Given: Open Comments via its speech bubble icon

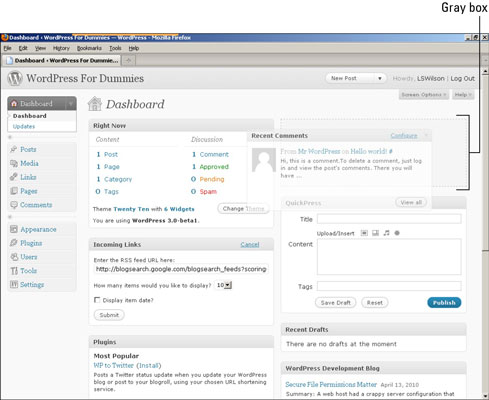Looking at the screenshot, I should (14, 205).
